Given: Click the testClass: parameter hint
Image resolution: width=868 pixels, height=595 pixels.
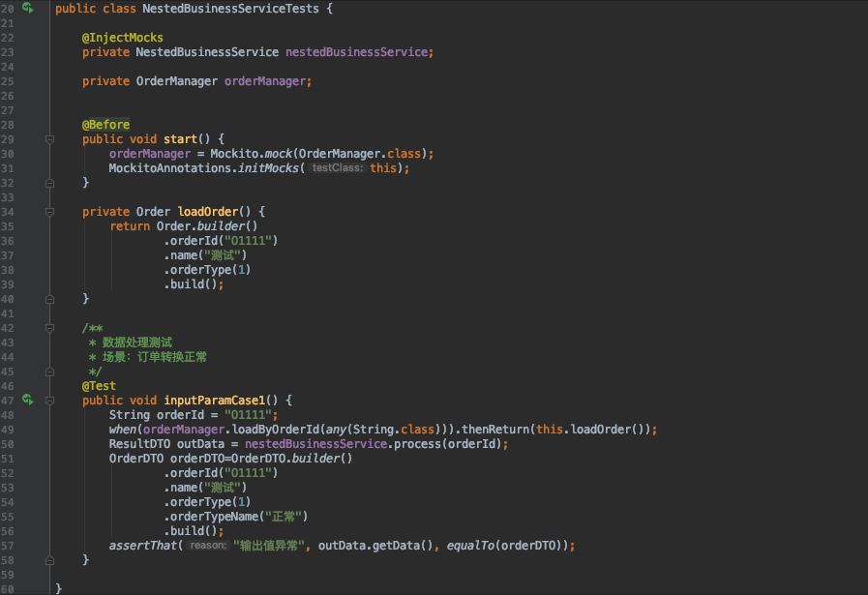Looking at the screenshot, I should click(x=338, y=168).
